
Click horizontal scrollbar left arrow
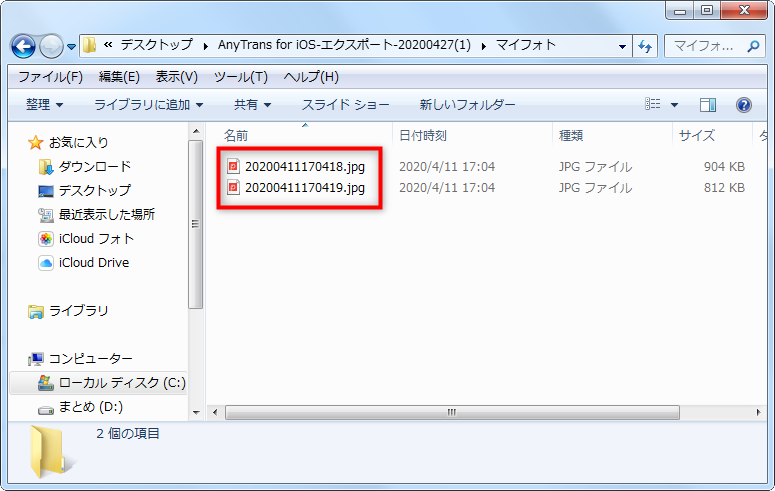coord(215,412)
